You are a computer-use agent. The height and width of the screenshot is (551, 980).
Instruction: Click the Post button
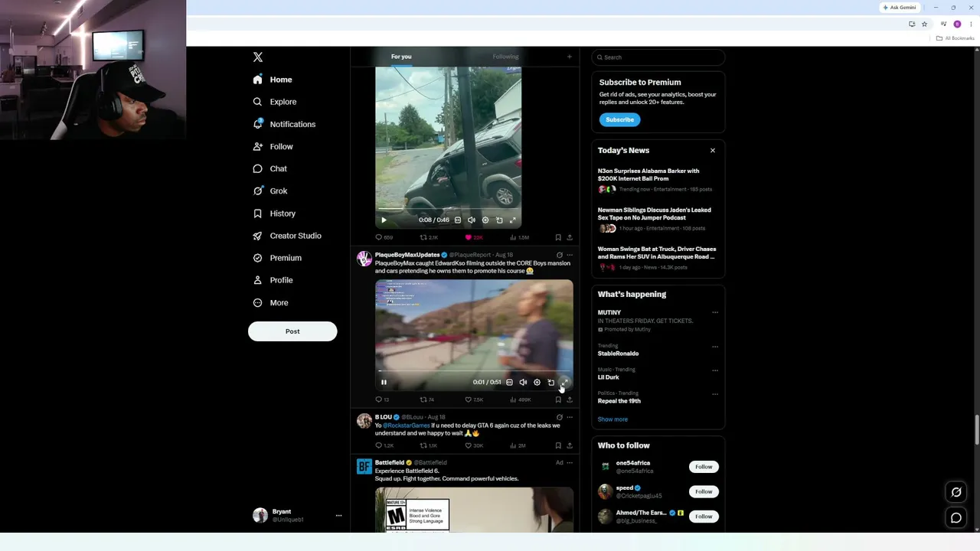[292, 331]
